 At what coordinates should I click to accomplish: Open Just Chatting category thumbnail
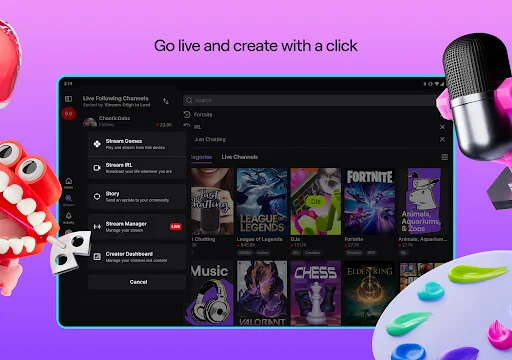[212, 201]
